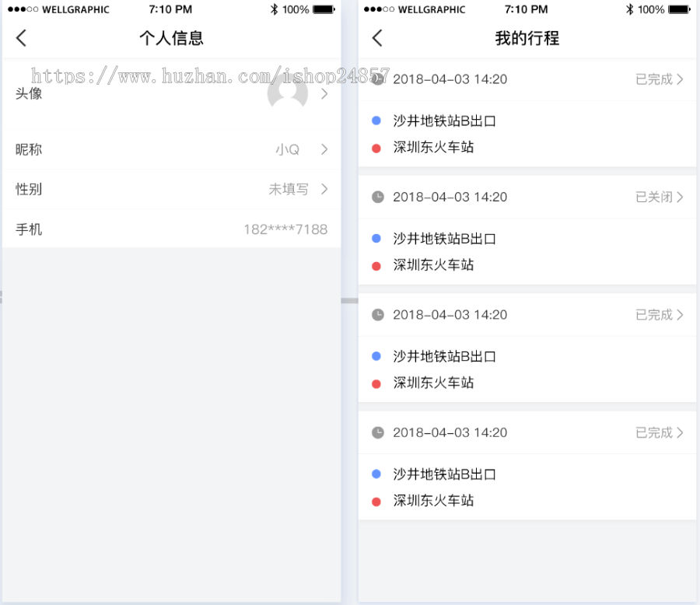The height and width of the screenshot is (605, 700).
Task: Tap the 我的行程 page title
Action: coord(527,37)
